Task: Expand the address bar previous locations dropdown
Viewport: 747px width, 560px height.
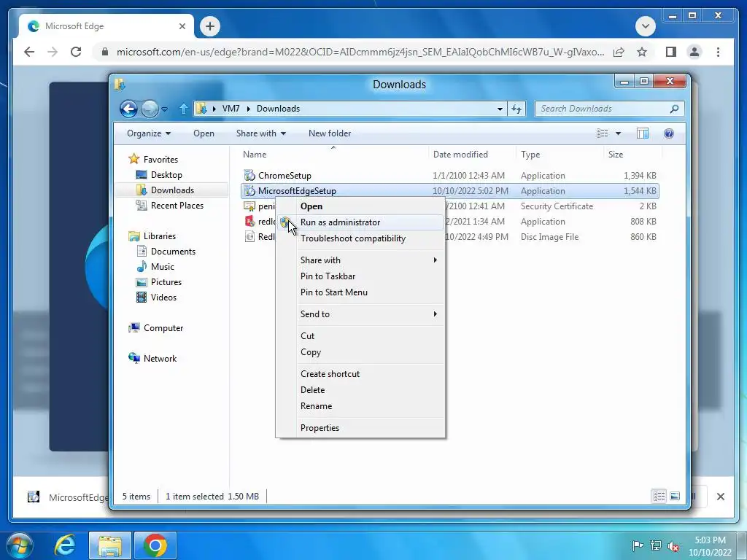Action: tap(500, 109)
